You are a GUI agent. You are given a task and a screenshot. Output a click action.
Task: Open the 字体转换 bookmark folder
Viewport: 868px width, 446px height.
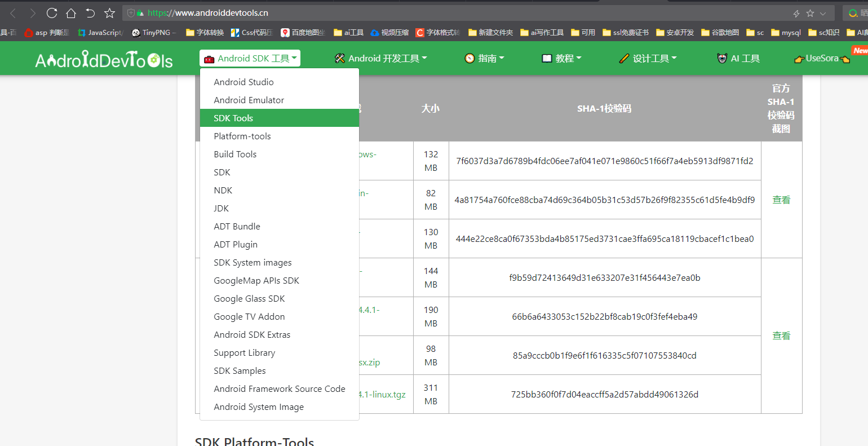[x=205, y=33]
